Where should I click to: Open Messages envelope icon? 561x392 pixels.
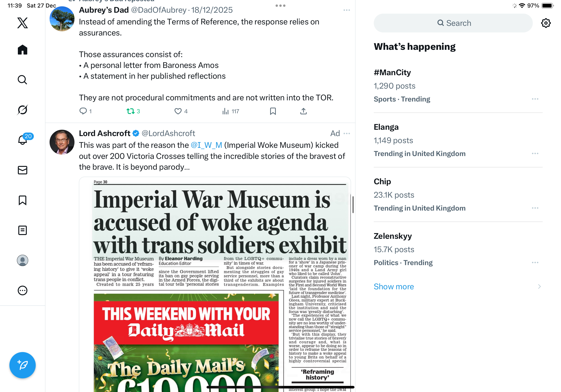pos(23,170)
